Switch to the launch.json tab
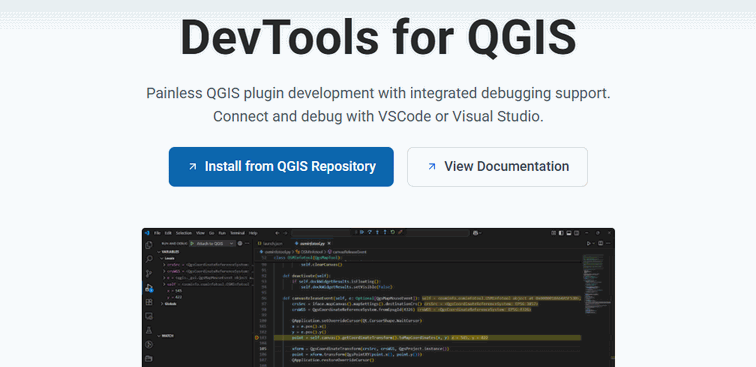Screen dimensions: 756x367 (271, 244)
